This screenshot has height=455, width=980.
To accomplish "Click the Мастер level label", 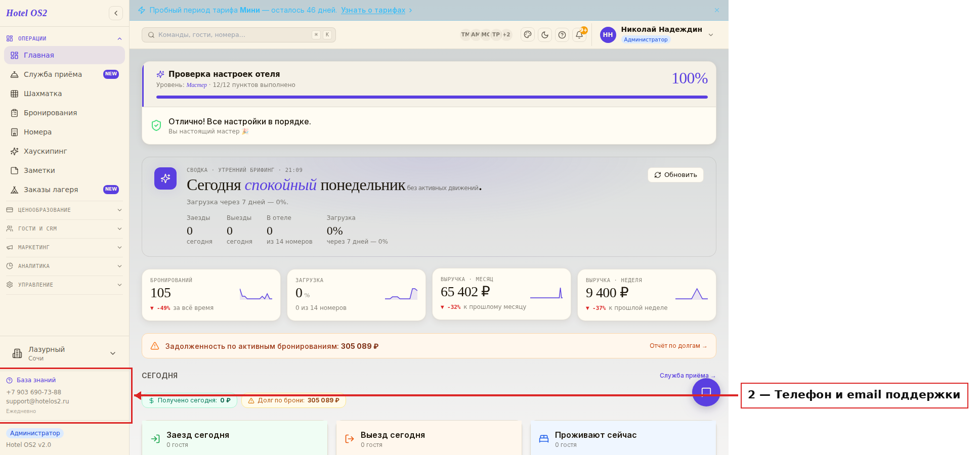I will coord(196,85).
